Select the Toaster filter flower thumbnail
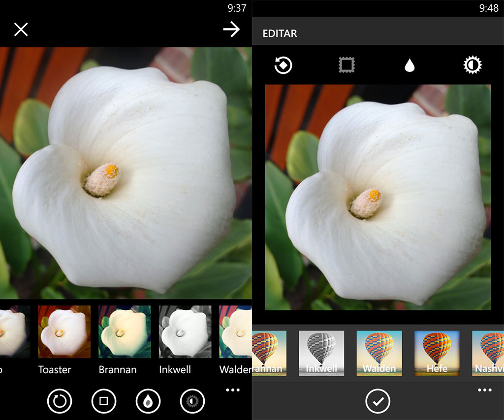The width and height of the screenshot is (504, 420). point(64,331)
